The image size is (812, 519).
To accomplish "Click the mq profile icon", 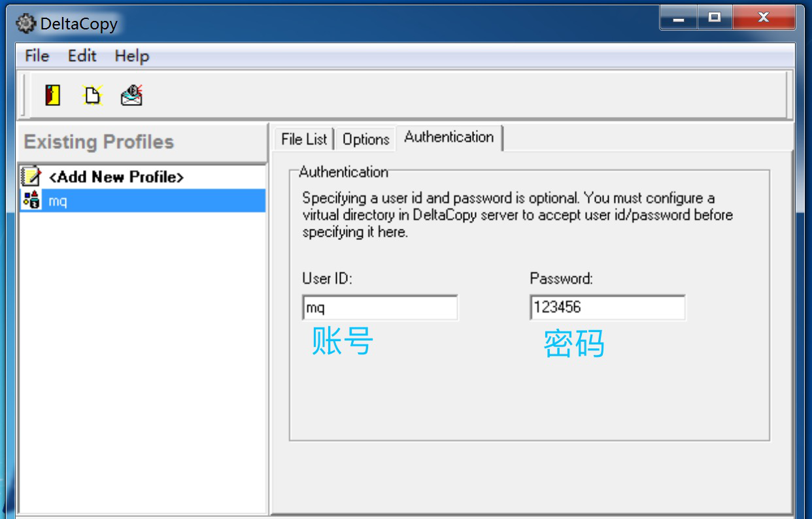I will point(31,201).
